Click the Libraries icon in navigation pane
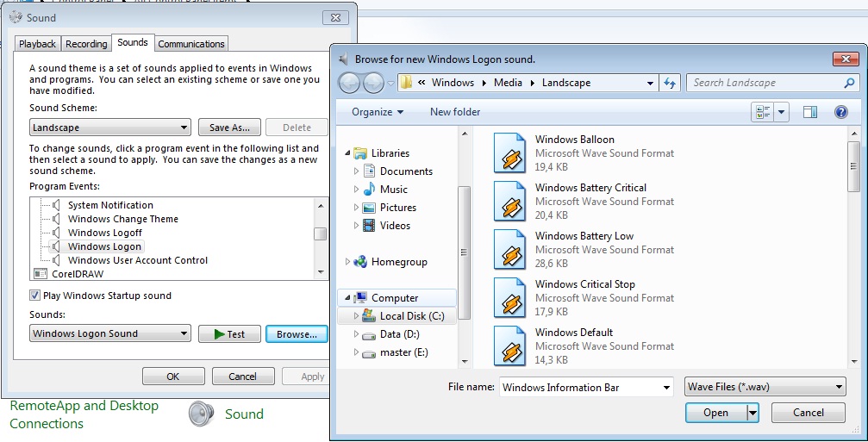 click(360, 153)
